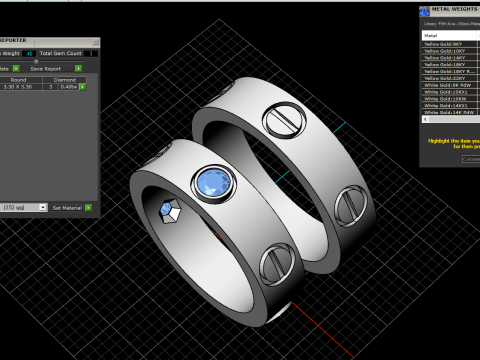The width and height of the screenshot is (480, 360).
Task: Click the Gem Reporter slider handle
Action: tap(36, 61)
